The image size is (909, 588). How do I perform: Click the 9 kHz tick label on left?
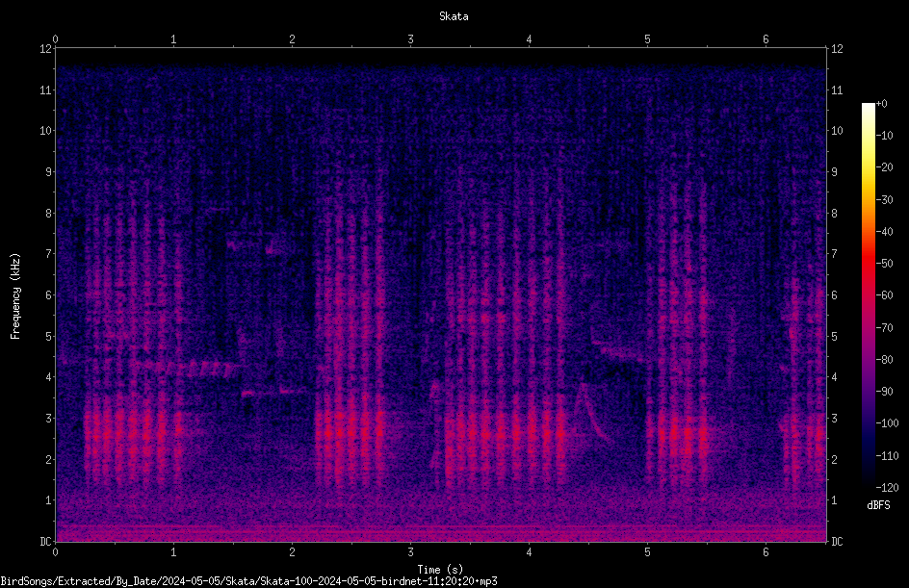pos(48,171)
